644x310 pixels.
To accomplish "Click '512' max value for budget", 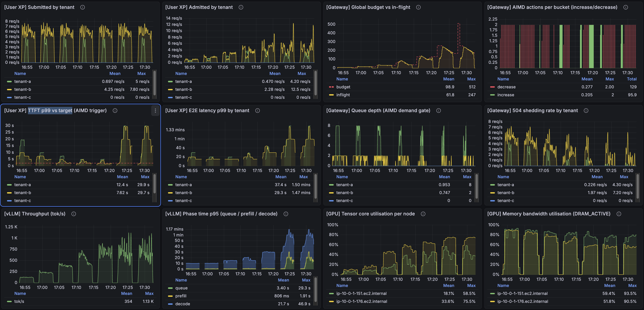I will pyautogui.click(x=472, y=87).
